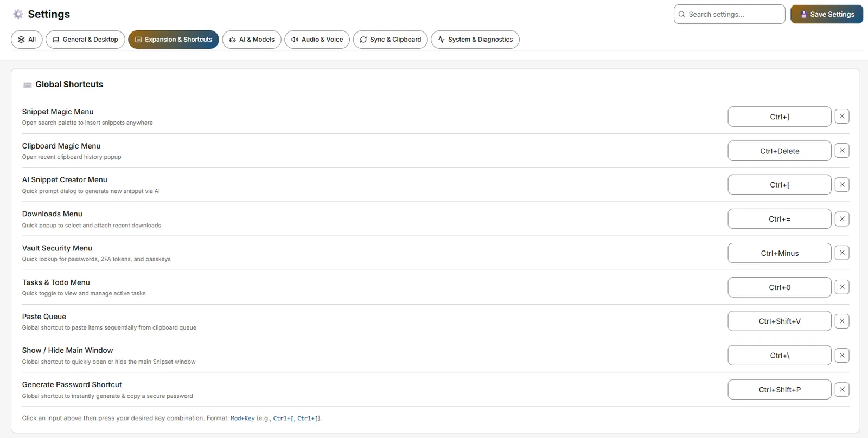
Task: Click the Clipboard Magic Menu label
Action: tap(61, 146)
